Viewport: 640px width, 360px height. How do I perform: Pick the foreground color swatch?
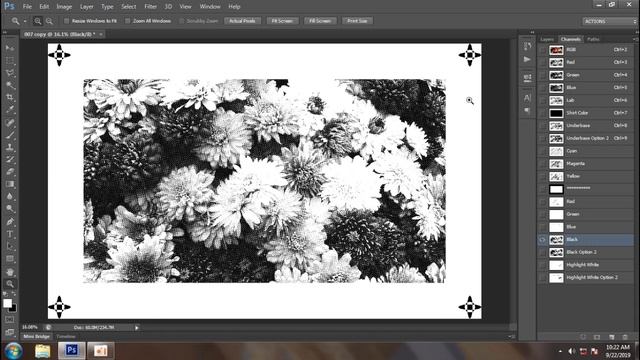point(7,303)
